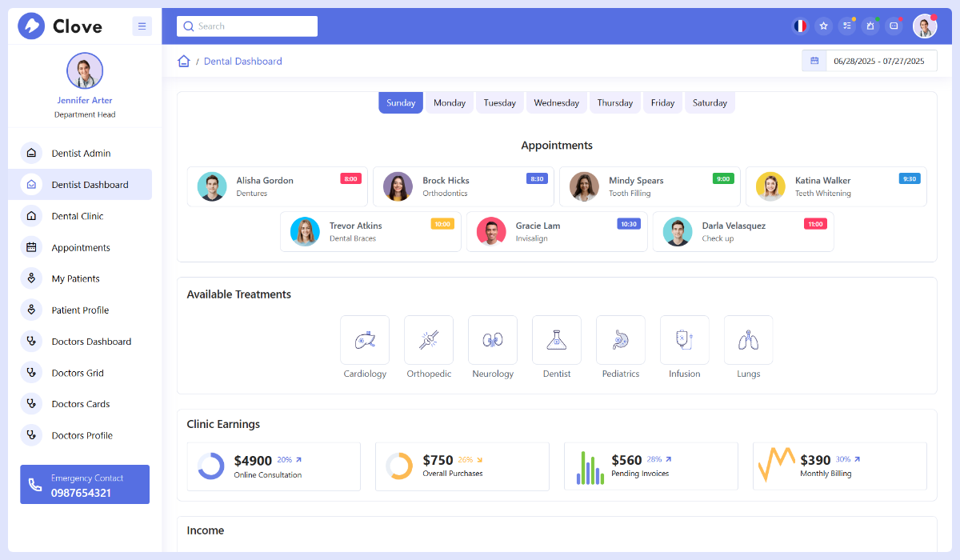The height and width of the screenshot is (560, 960).
Task: Select the Sunday tab
Action: pos(400,102)
